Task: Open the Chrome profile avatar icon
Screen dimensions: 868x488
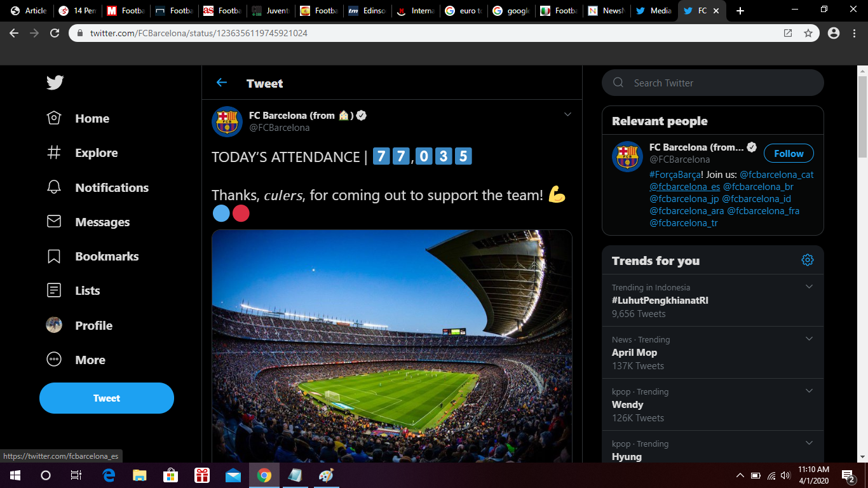Action: tap(834, 33)
